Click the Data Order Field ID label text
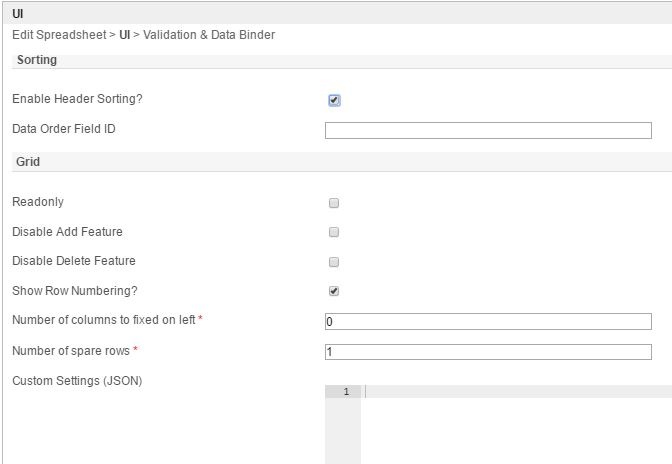 click(71, 129)
